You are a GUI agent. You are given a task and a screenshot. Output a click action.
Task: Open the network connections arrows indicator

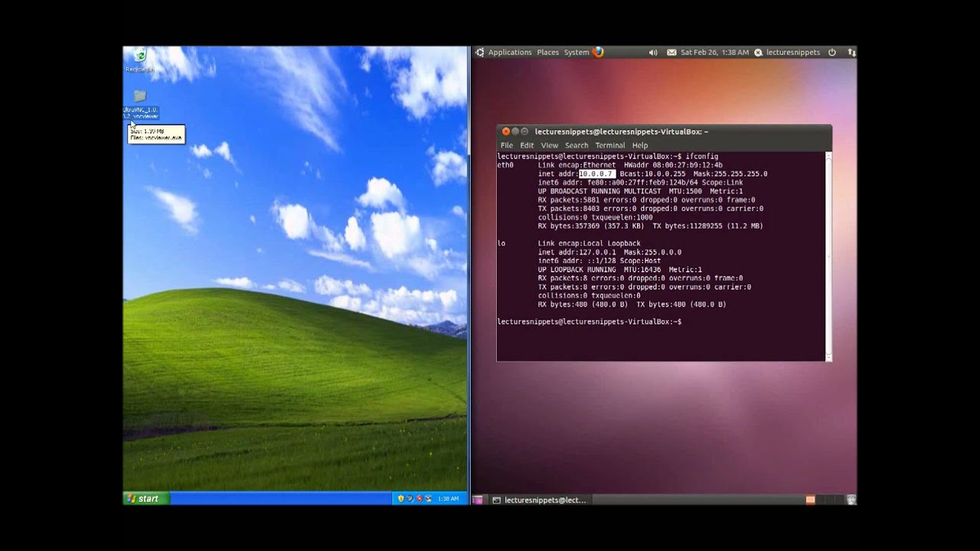[851, 52]
